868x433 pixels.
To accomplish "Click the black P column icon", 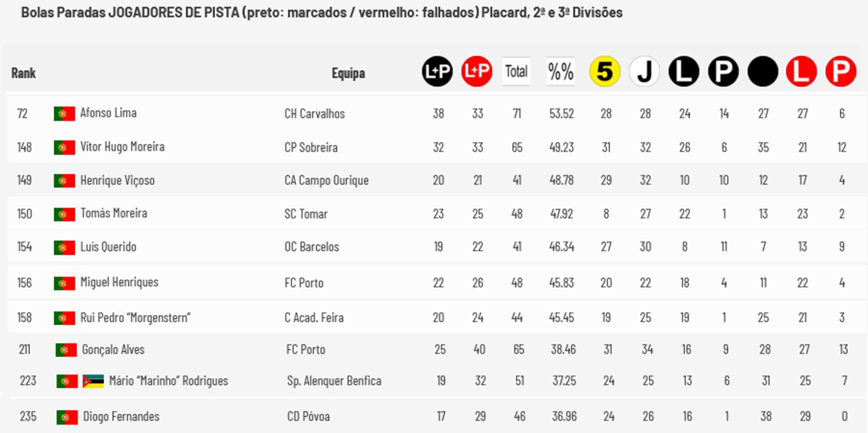I will click(723, 72).
